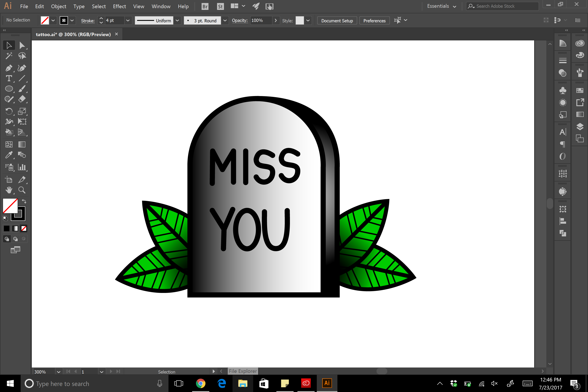
Task: Select the Selection tool arrow
Action: tap(9, 45)
